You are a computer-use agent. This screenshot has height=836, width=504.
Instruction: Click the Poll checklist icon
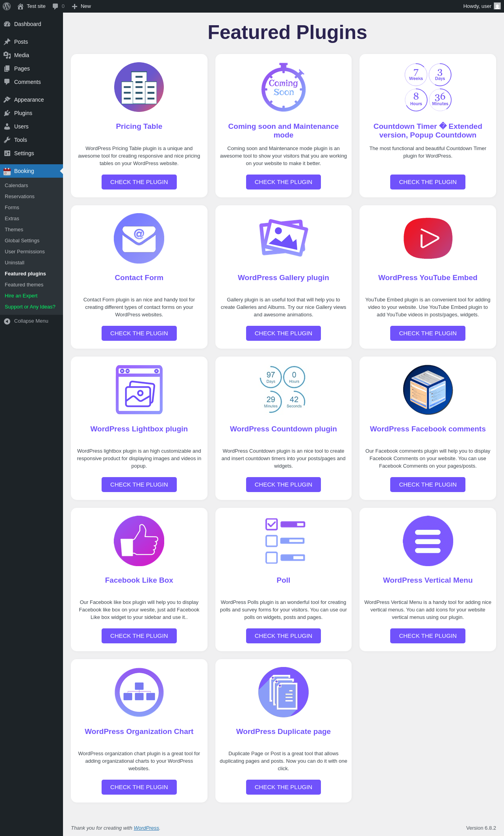click(285, 541)
